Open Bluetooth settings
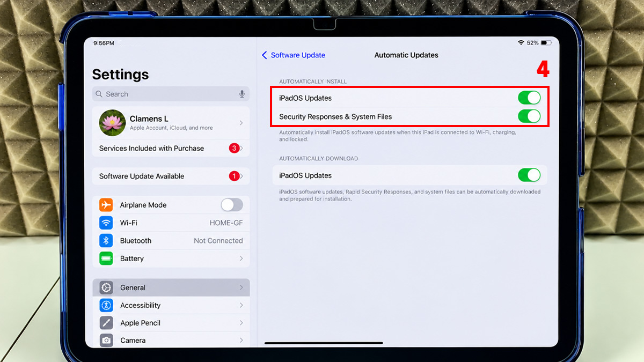Viewport: 644px width, 362px height. pos(171,240)
